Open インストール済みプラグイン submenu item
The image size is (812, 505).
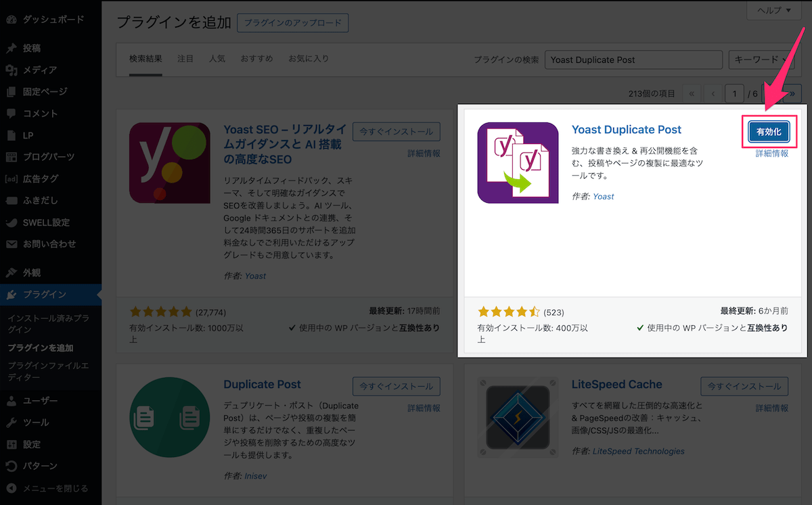(48, 323)
